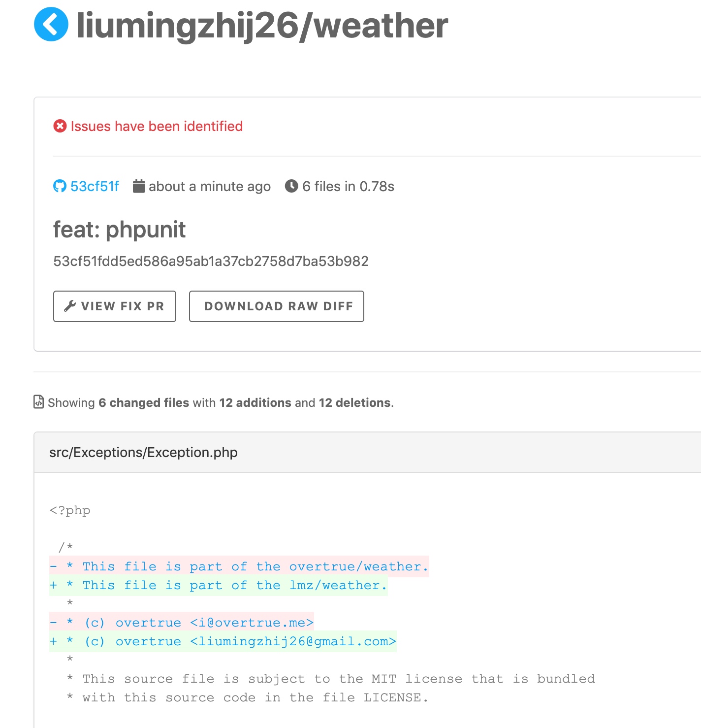Click the diff file icon before Showing

coord(38,402)
